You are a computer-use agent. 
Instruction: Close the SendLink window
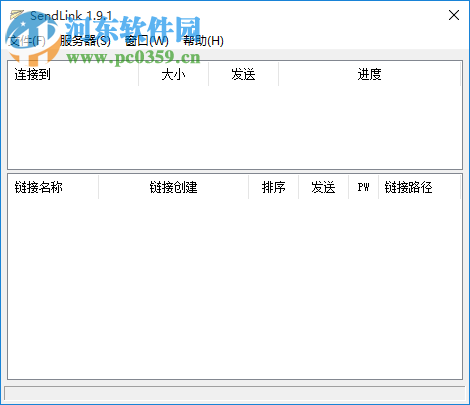tap(454, 15)
